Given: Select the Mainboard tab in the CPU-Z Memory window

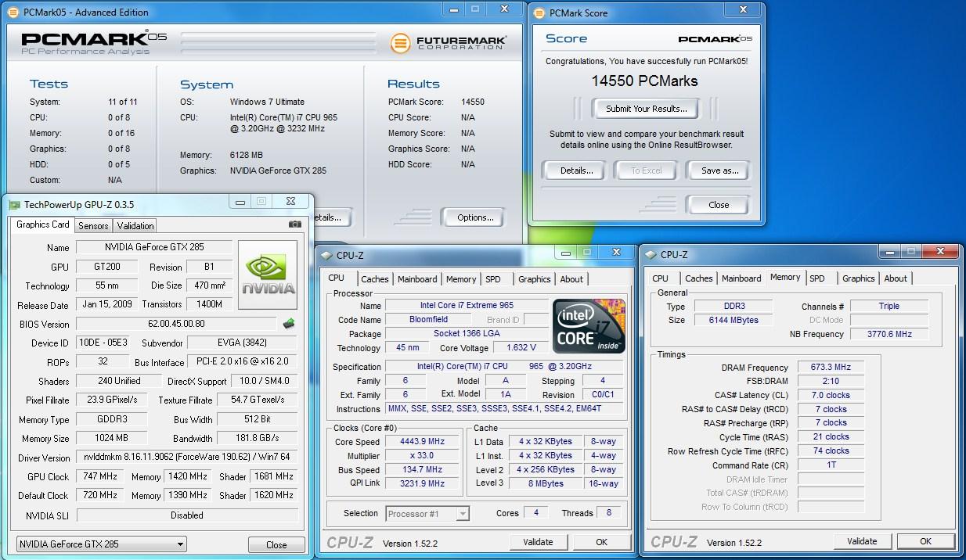Looking at the screenshot, I should (741, 278).
